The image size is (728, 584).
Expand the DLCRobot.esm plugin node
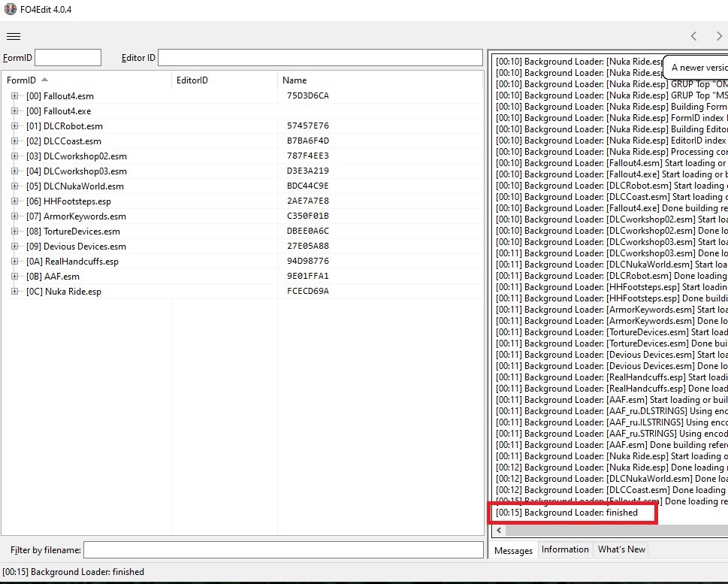(15, 126)
